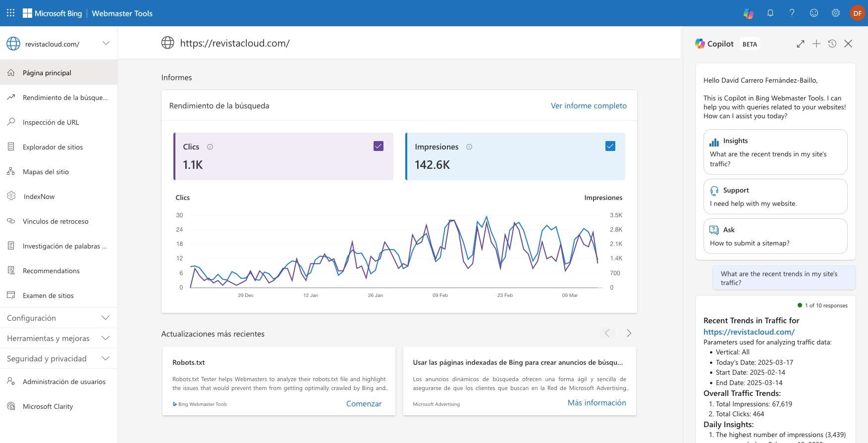Expand the Copilot panel to full size
This screenshot has height=443, width=868.
[x=800, y=44]
